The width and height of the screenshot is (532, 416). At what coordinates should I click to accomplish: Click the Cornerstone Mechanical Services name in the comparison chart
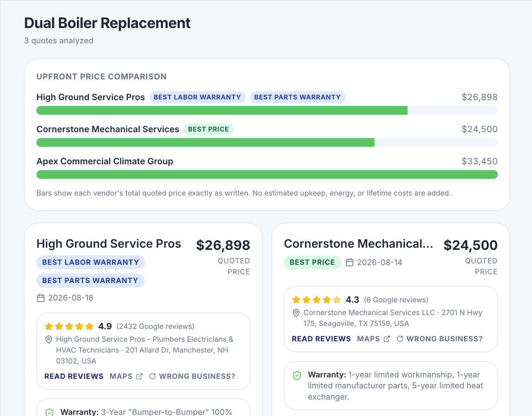click(x=108, y=129)
